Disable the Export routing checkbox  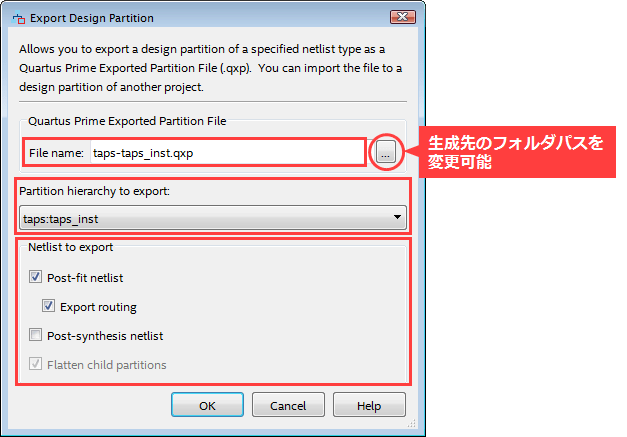(50, 307)
